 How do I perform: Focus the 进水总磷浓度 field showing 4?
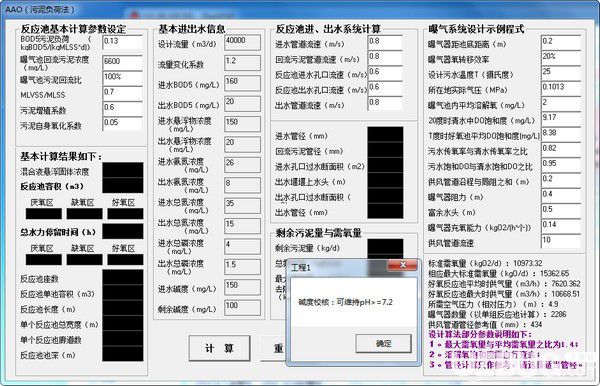(x=243, y=246)
